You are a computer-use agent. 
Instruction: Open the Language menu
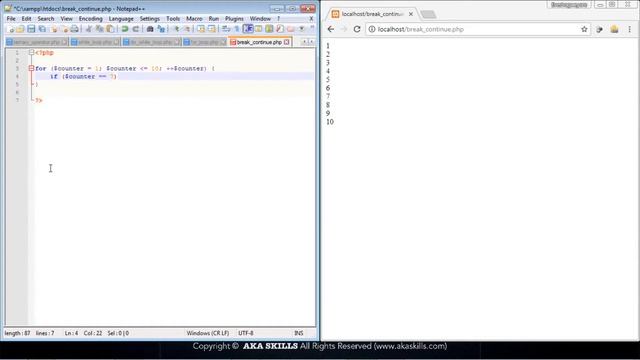pos(121,19)
